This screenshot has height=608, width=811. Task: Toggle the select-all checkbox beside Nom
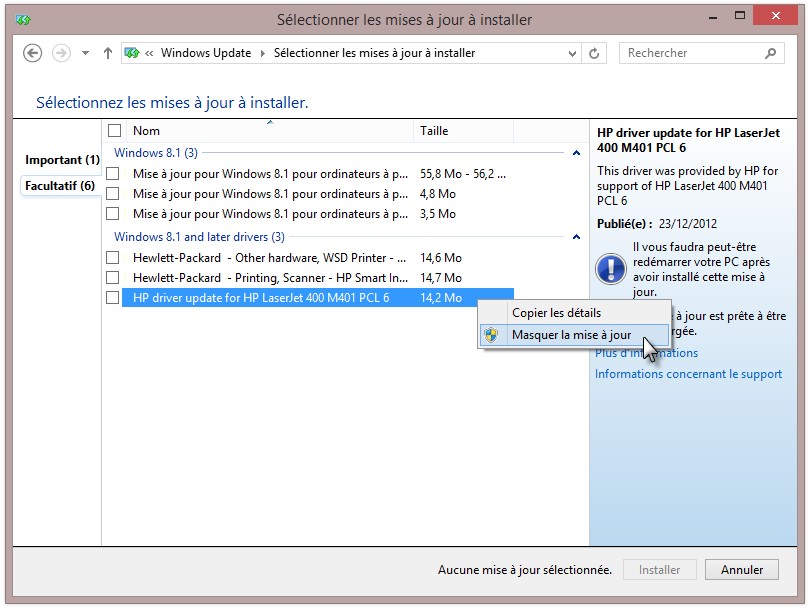coord(114,131)
